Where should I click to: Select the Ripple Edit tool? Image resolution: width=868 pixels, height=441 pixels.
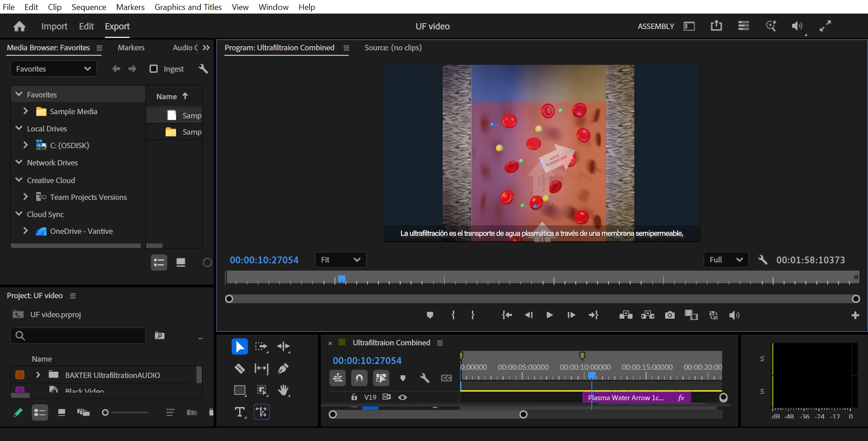284,347
